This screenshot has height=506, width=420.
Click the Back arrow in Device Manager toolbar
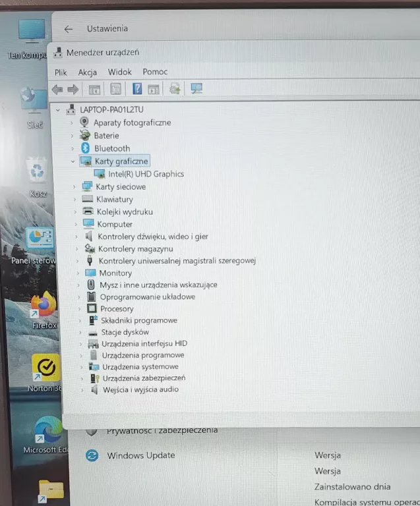57,89
